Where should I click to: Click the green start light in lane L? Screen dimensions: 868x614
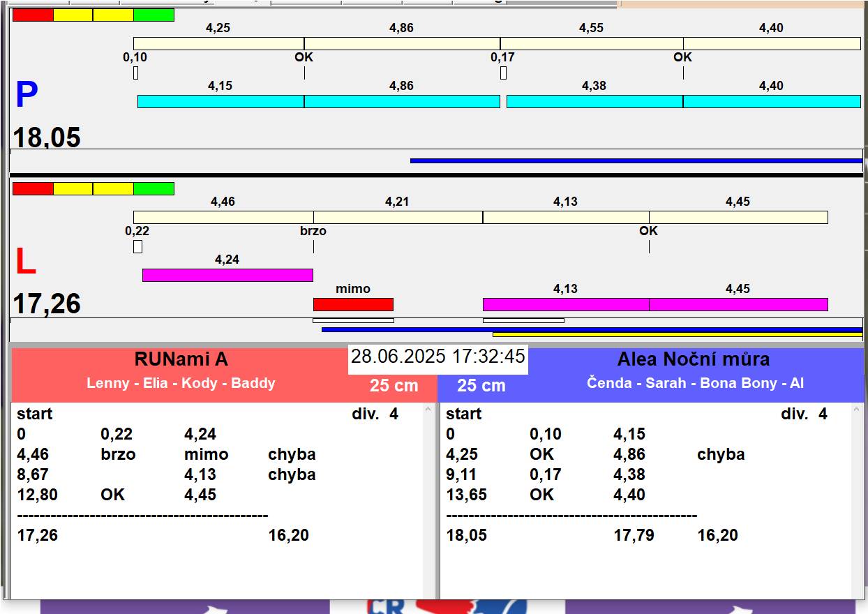coord(154,188)
